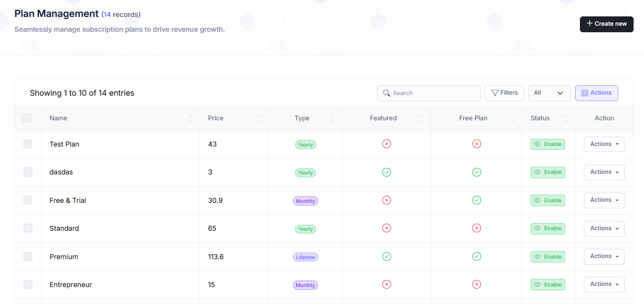Click the sort arrows in Price column header

pyautogui.click(x=258, y=118)
